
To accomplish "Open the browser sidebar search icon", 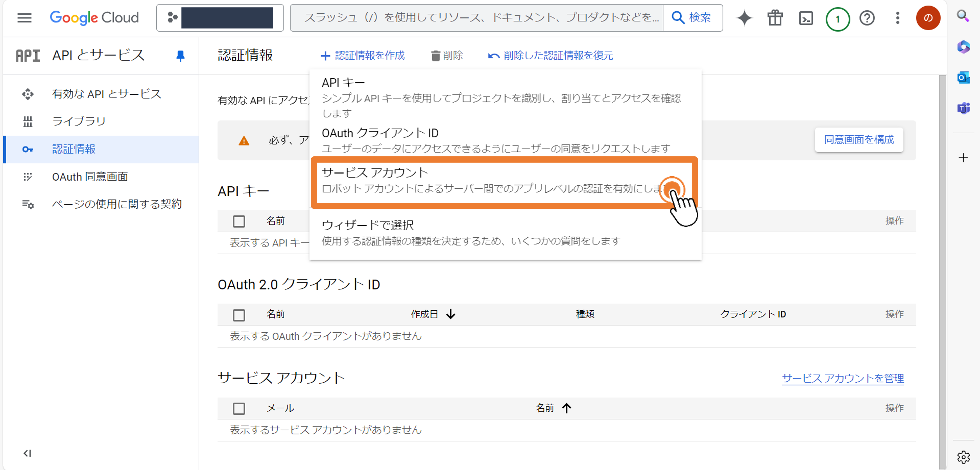I will [x=963, y=16].
